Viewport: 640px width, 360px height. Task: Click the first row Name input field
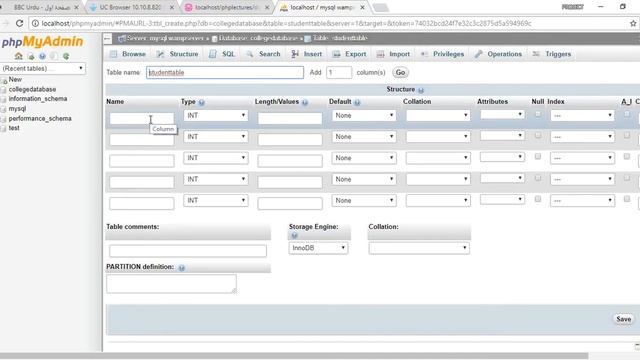142,118
